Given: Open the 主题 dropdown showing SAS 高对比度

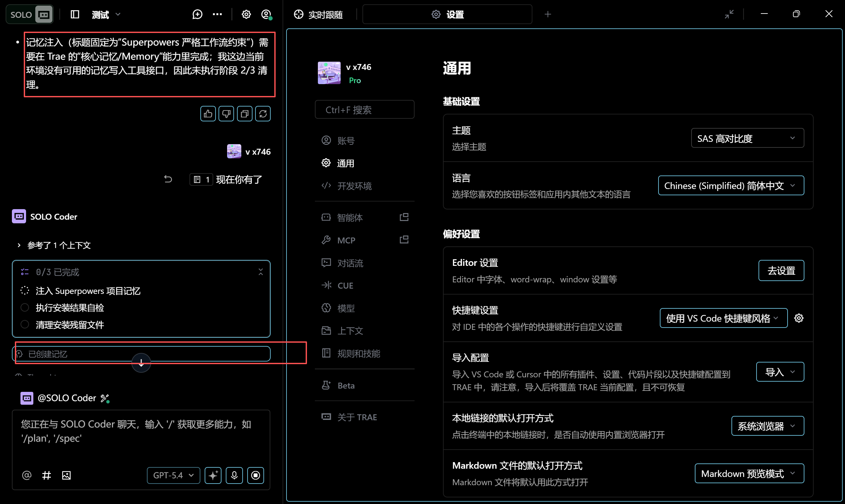Looking at the screenshot, I should tap(748, 138).
